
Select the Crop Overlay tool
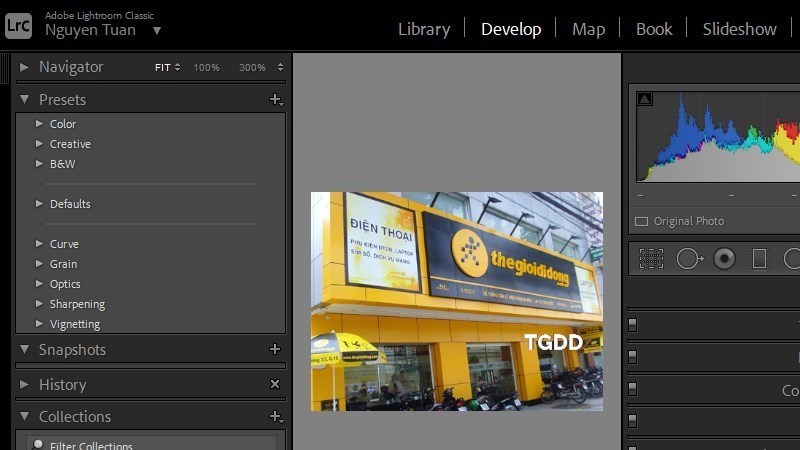[x=652, y=259]
